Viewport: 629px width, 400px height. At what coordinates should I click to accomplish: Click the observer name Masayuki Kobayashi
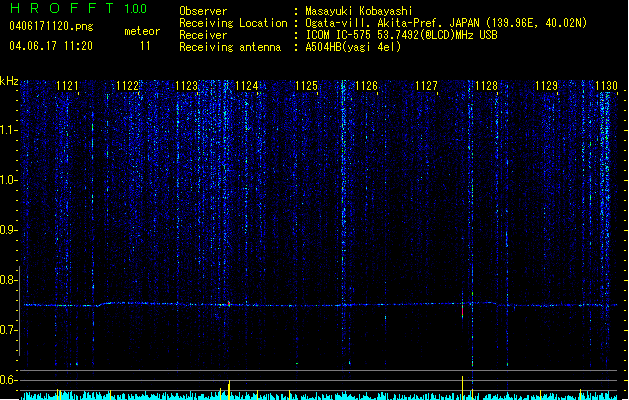pos(359,11)
